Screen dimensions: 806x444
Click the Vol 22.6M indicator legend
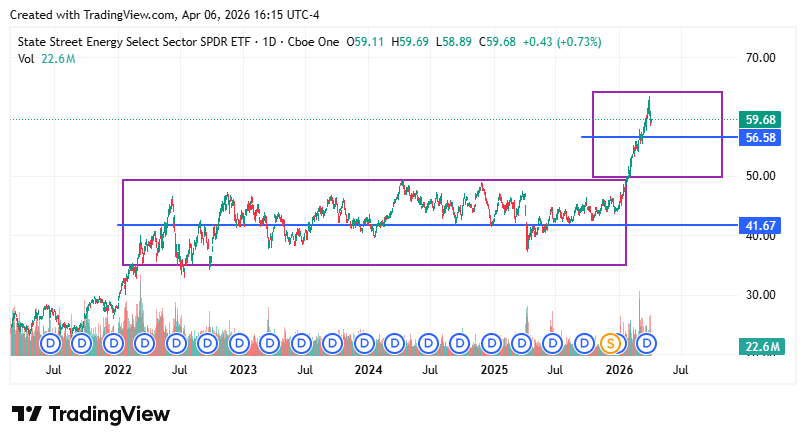click(46, 59)
